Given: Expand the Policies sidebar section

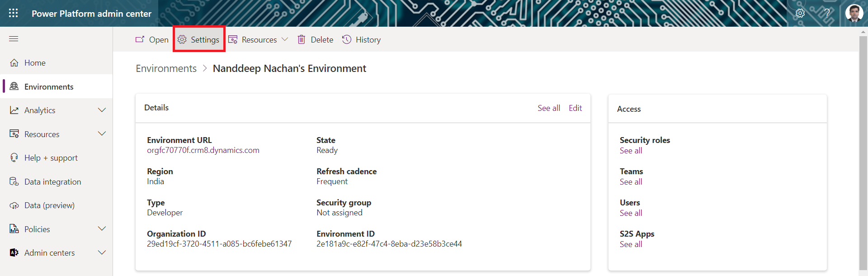Looking at the screenshot, I should coord(102,229).
